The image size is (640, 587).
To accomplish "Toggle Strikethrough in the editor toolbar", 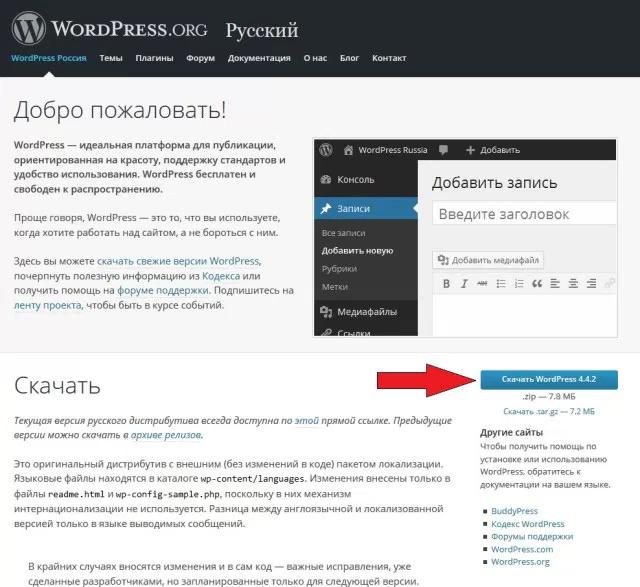I will (x=482, y=284).
